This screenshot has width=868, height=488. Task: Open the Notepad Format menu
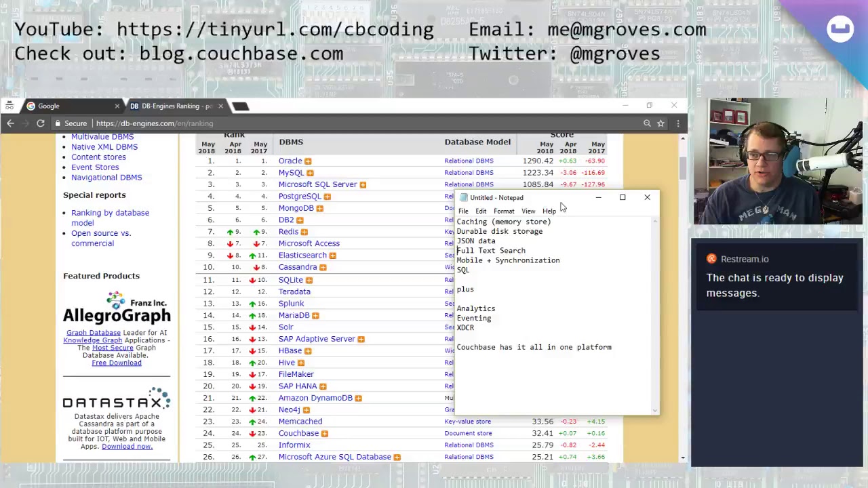[x=504, y=211]
